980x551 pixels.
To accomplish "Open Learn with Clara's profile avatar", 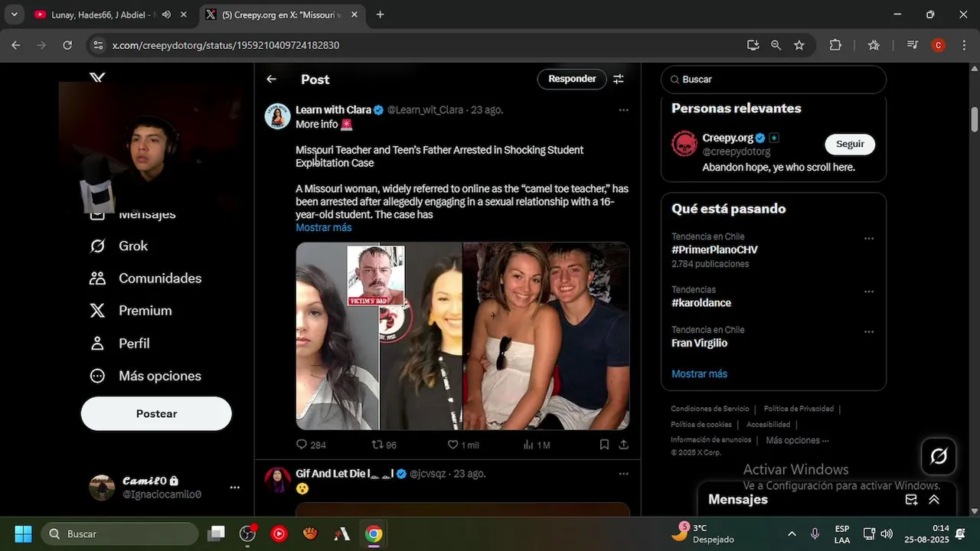I will pyautogui.click(x=277, y=116).
